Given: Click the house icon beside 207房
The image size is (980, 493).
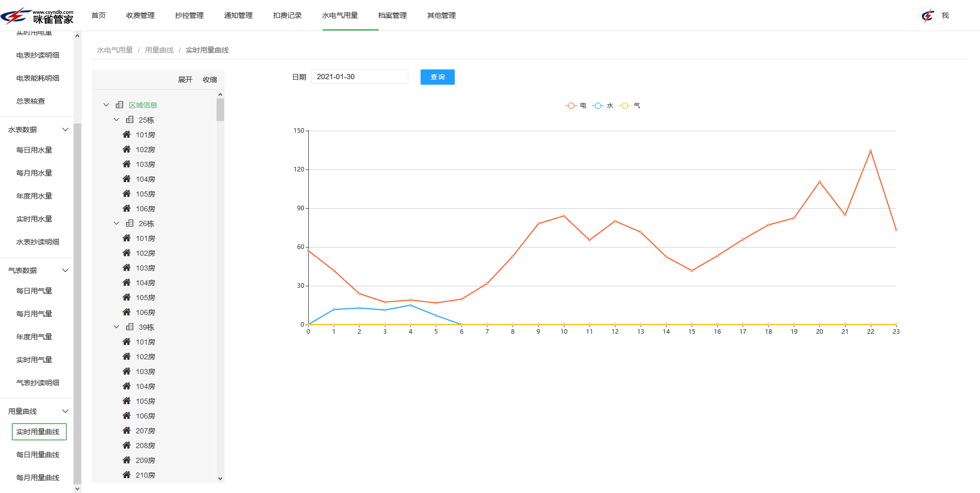Looking at the screenshot, I should 127,430.
